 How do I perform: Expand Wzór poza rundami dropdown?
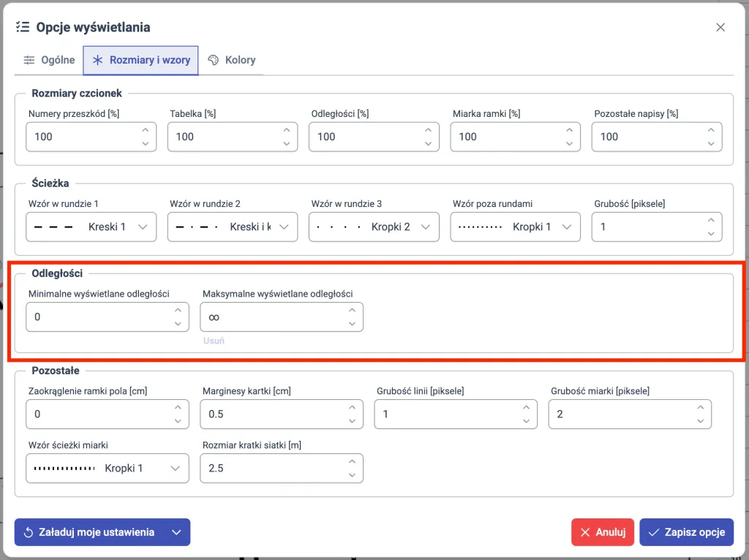click(x=516, y=227)
